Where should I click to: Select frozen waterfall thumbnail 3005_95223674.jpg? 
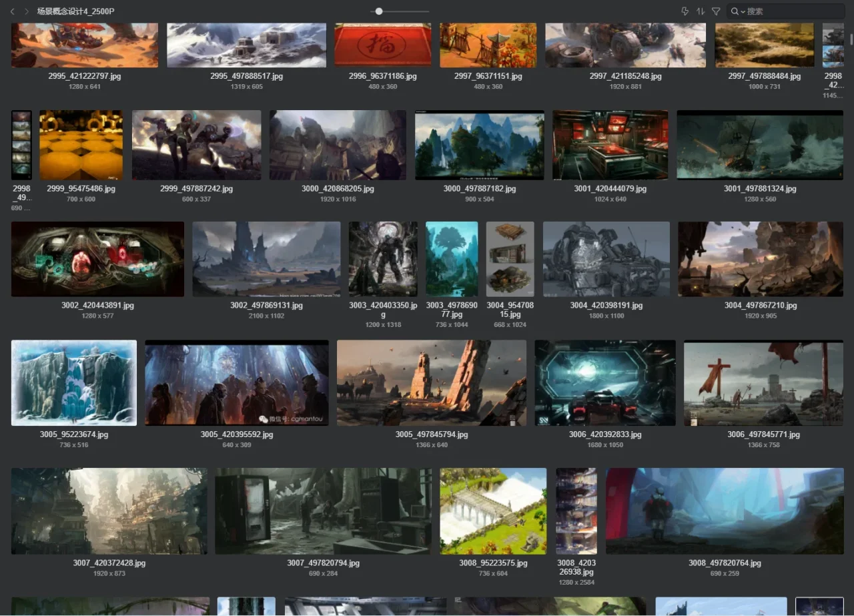pos(74,383)
